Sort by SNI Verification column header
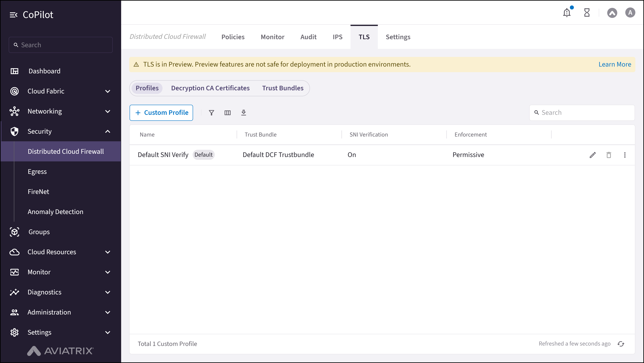 [368, 135]
